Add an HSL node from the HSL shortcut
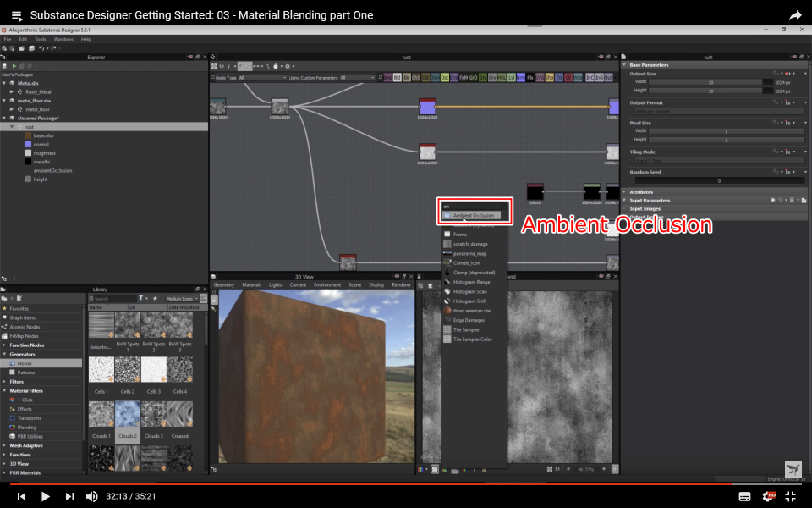The width and height of the screenshot is (812, 508). 502,77
